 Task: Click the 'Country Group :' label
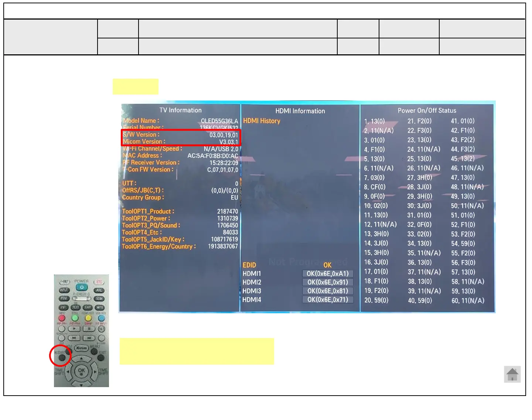(143, 197)
